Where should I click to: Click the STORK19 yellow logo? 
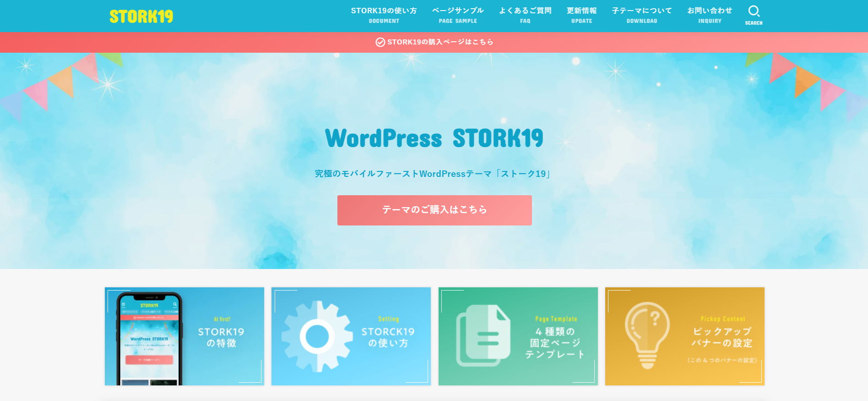[141, 16]
